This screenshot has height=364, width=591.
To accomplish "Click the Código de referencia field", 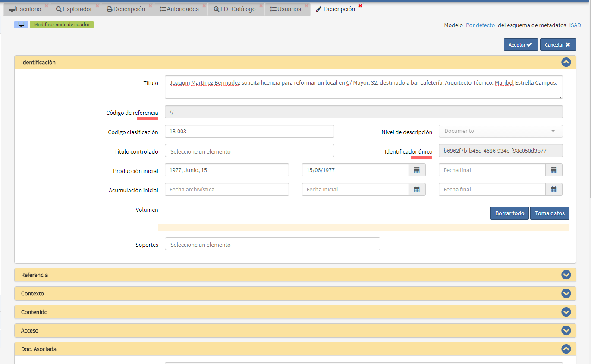I will point(364,112).
